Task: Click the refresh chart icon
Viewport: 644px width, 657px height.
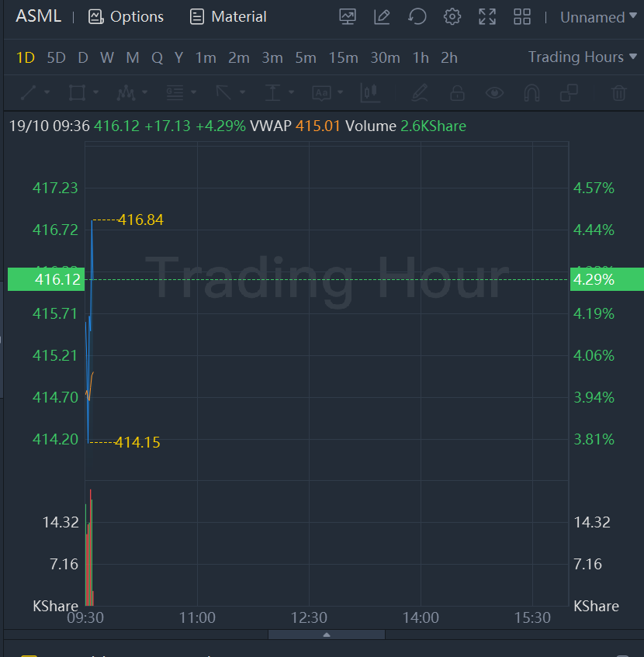Action: click(417, 16)
